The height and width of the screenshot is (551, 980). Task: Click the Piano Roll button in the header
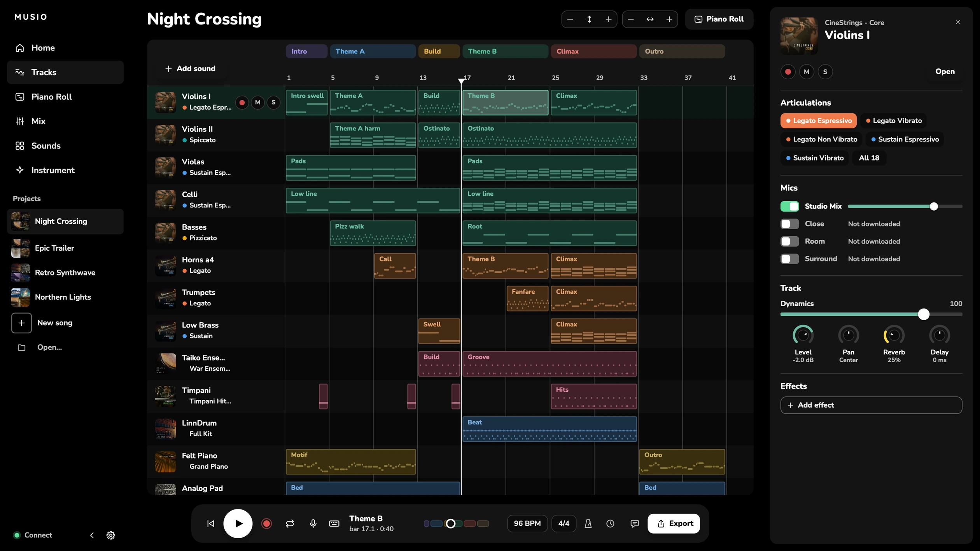pyautogui.click(x=719, y=19)
